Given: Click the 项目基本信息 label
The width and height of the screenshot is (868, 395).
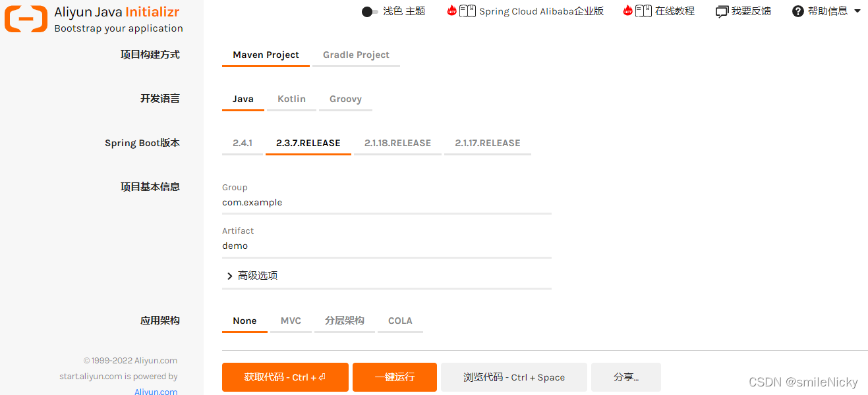Looking at the screenshot, I should pyautogui.click(x=150, y=187).
